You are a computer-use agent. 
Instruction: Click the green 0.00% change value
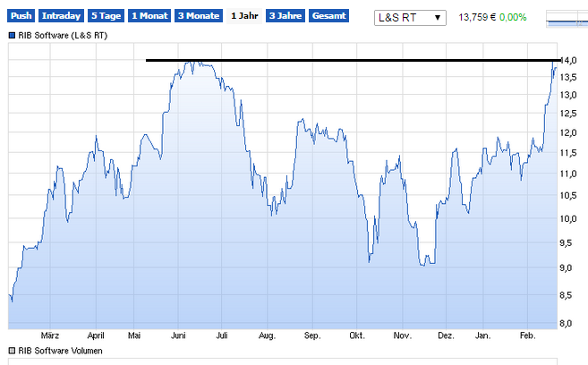pyautogui.click(x=514, y=17)
